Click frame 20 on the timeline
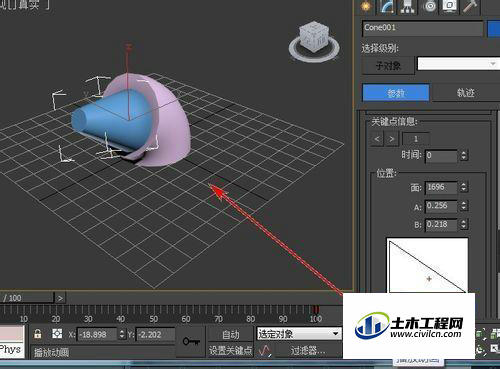The width and height of the screenshot is (500, 369). click(x=56, y=319)
